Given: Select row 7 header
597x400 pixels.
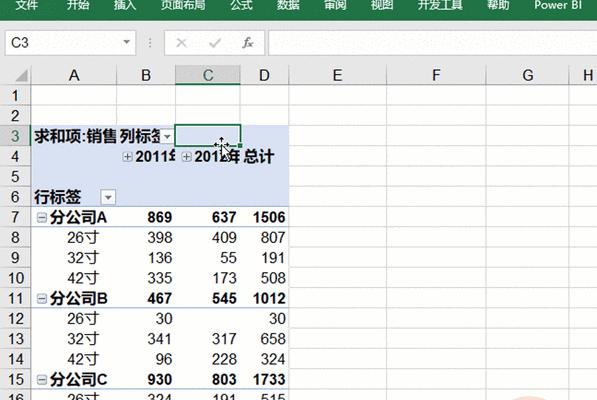Looking at the screenshot, I should 15,217.
